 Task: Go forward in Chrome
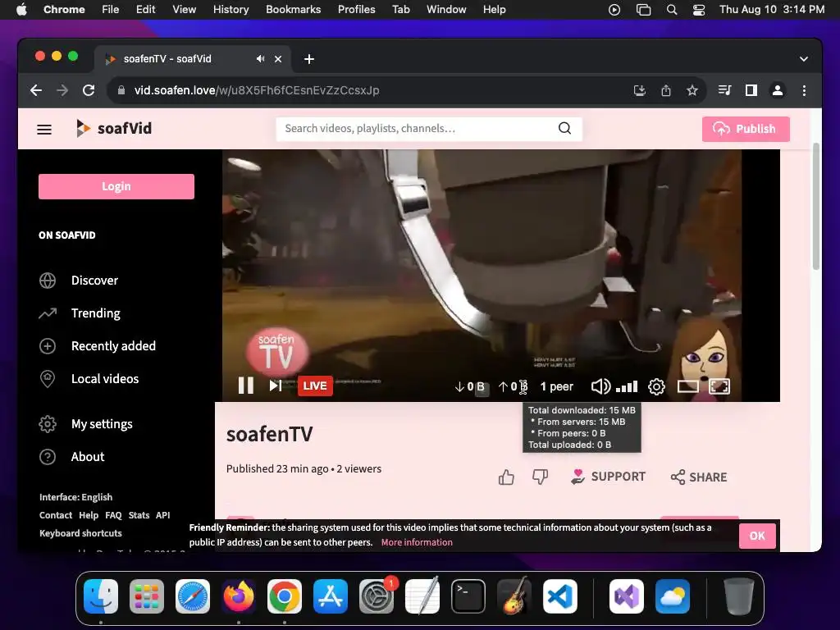pos(62,90)
